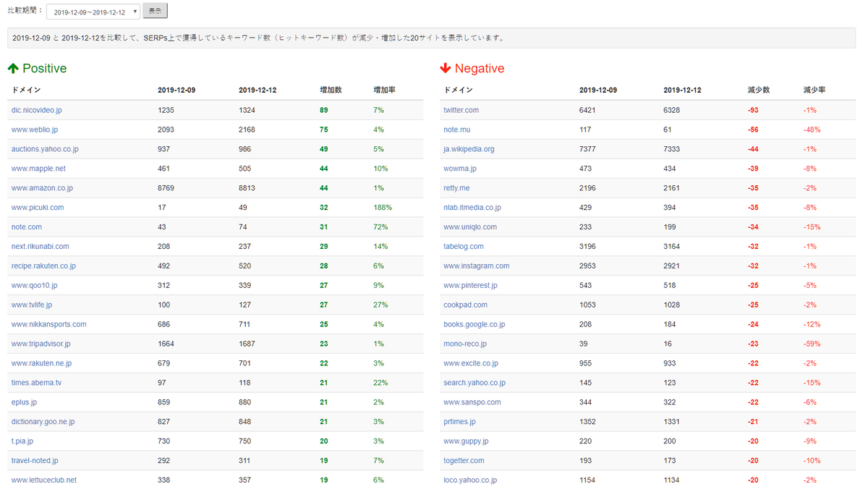868x492 pixels.
Task: Open www.guppy.jp domain link
Action: coord(467,441)
